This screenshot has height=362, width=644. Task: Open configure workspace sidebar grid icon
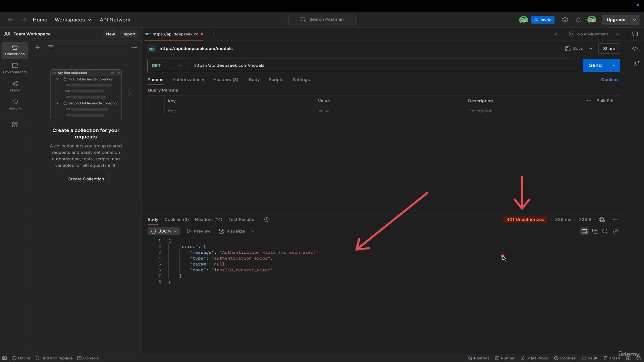coord(15,125)
